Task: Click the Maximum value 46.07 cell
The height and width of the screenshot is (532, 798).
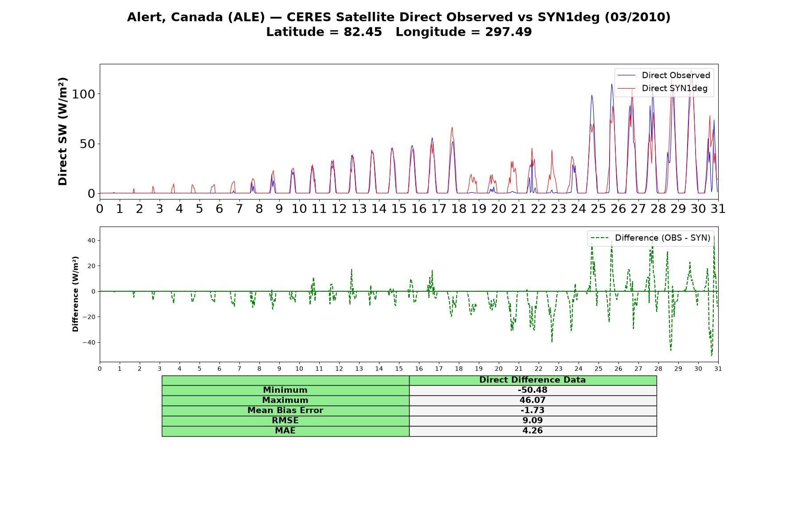Action: (x=533, y=400)
